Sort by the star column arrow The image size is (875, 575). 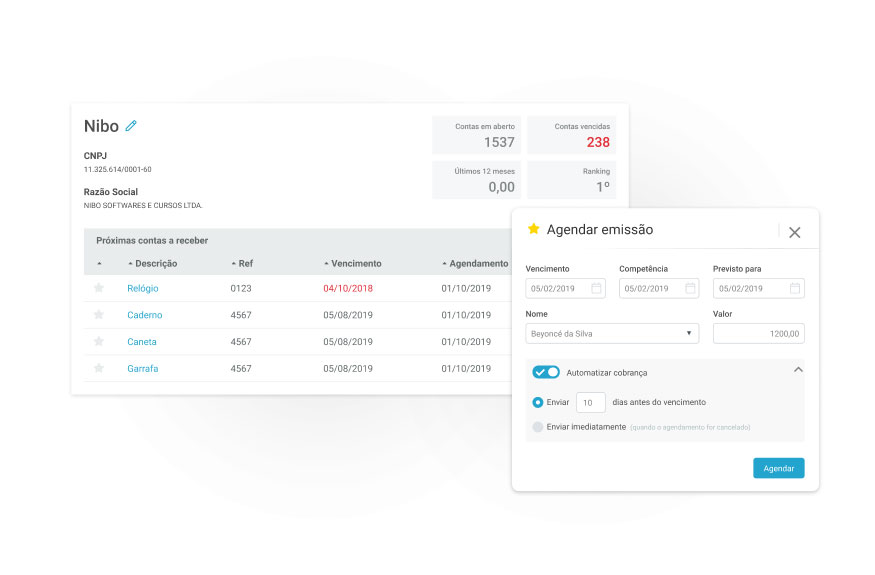point(99,263)
